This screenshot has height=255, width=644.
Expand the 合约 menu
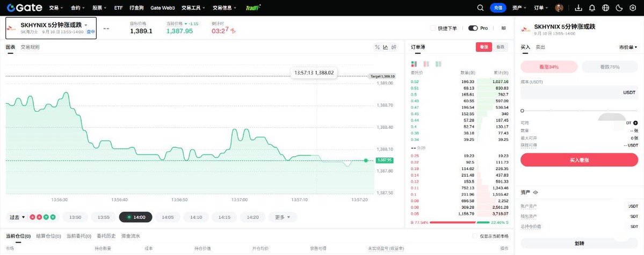tap(78, 8)
